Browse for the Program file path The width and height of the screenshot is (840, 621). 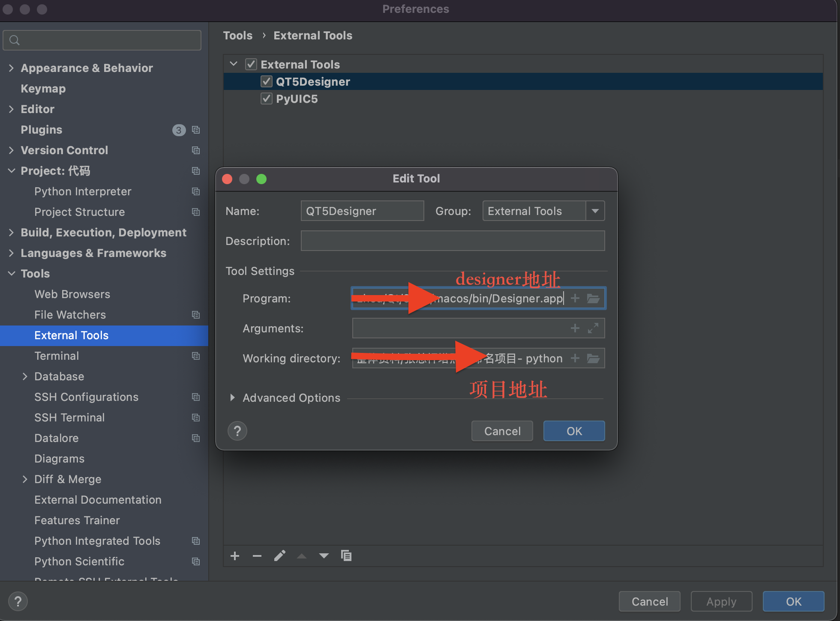594,299
